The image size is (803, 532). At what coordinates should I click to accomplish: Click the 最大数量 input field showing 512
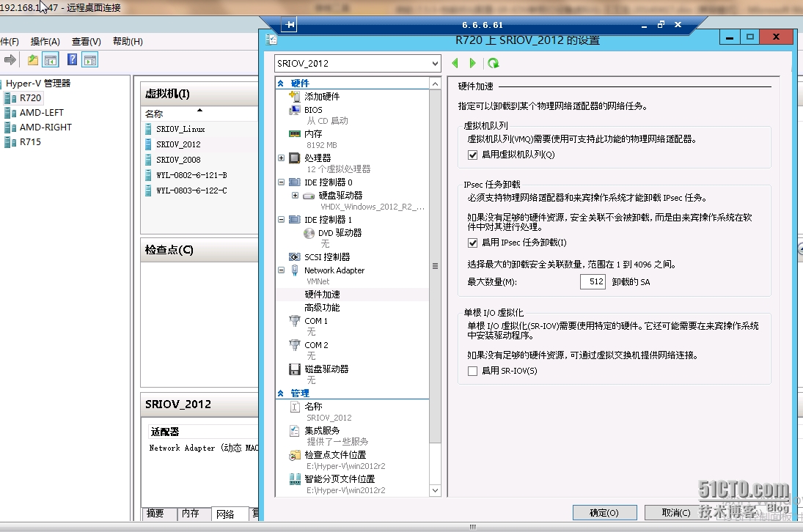tap(593, 281)
